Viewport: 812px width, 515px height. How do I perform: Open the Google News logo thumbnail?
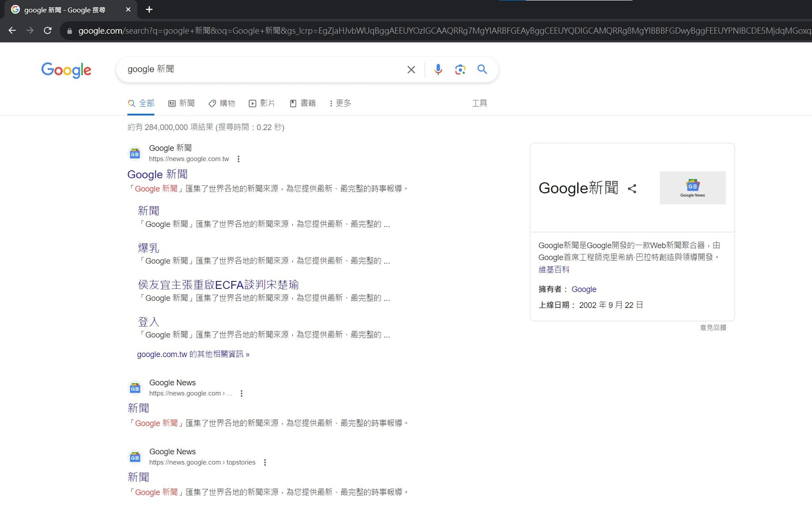tap(693, 188)
